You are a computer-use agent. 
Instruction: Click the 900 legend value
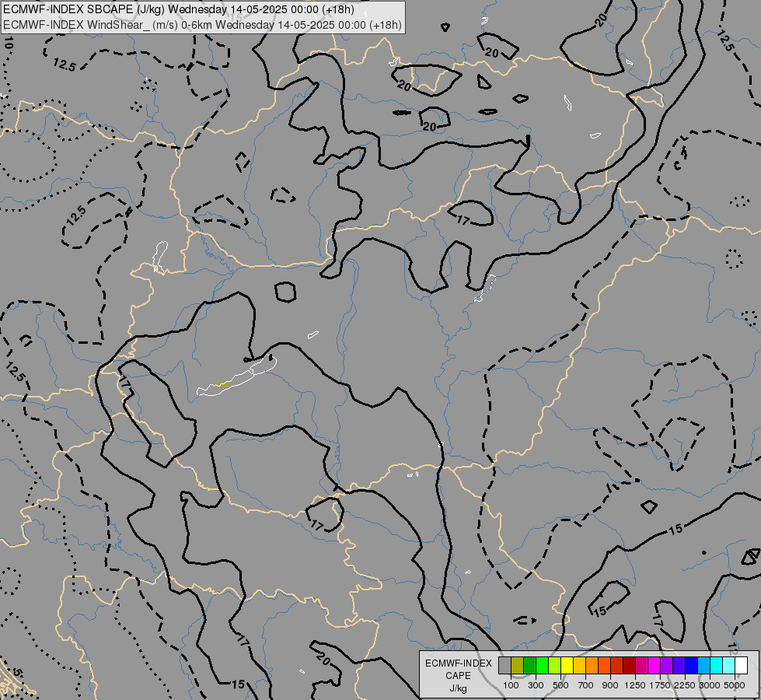tap(610, 685)
